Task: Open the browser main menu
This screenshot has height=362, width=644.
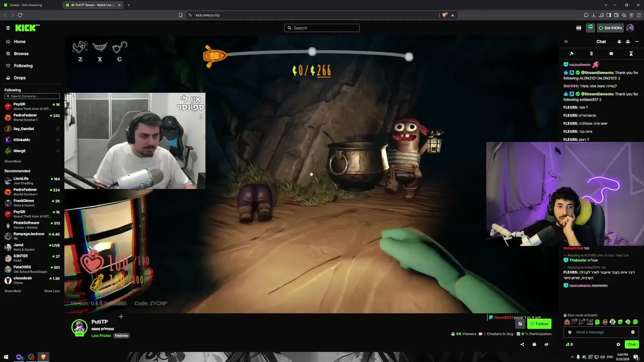Action: [x=639, y=15]
